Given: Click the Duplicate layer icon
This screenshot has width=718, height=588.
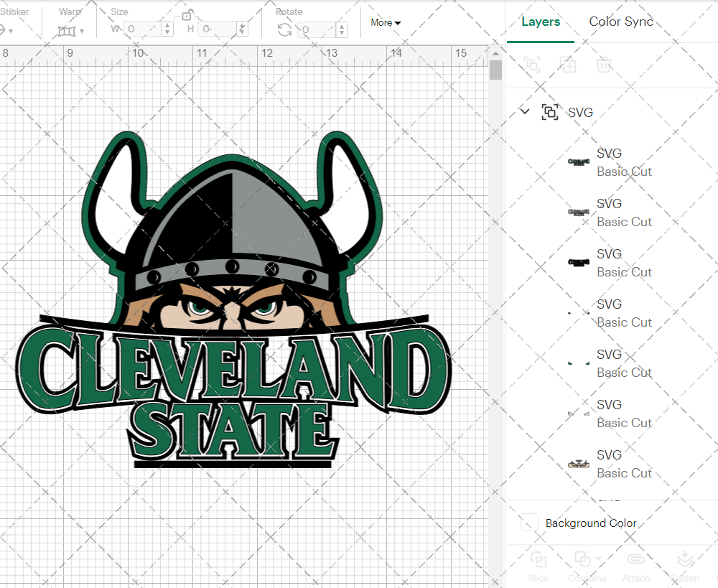Looking at the screenshot, I should click(x=569, y=65).
